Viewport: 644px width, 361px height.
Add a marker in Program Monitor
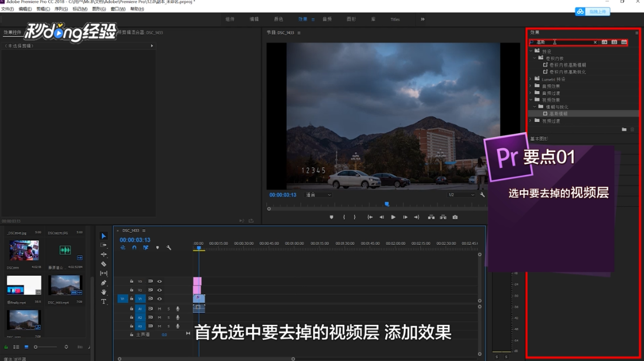(x=332, y=217)
